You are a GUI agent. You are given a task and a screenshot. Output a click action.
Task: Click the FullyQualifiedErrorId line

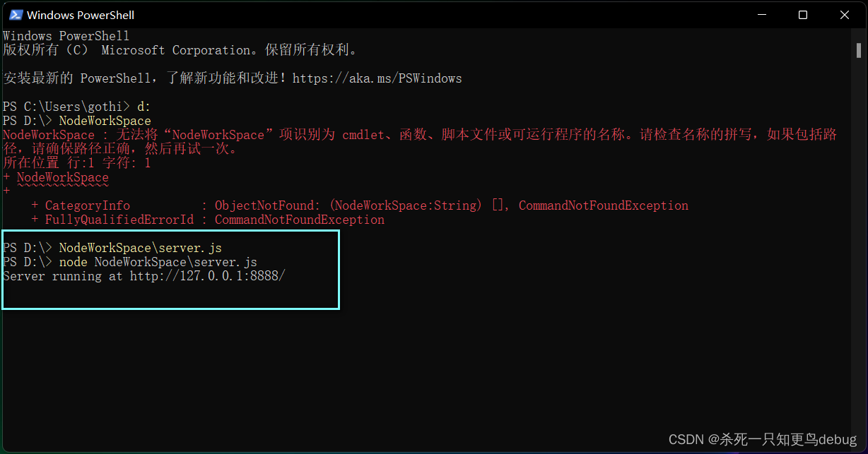coord(208,220)
